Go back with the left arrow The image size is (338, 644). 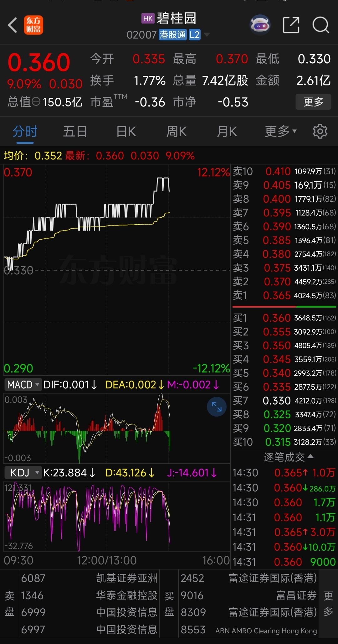tap(13, 25)
